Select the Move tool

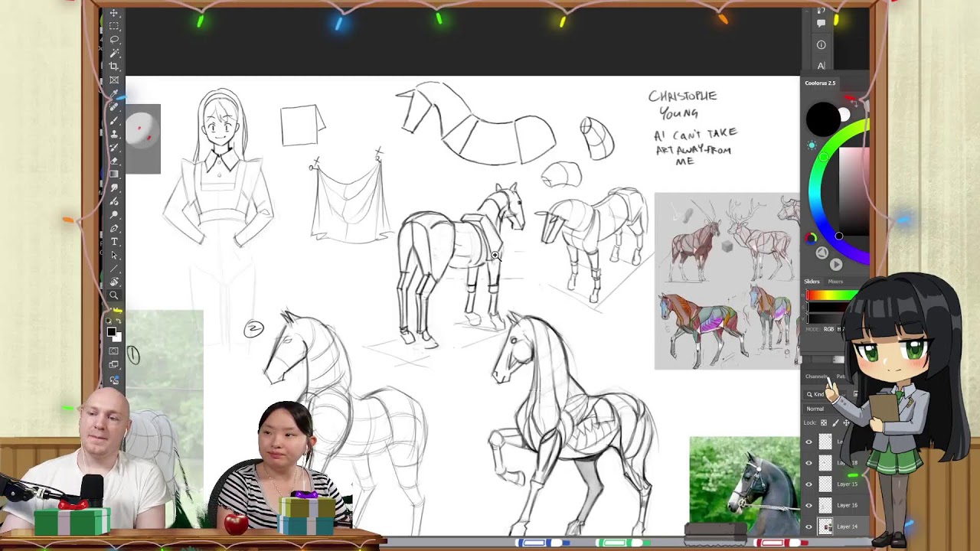(114, 13)
